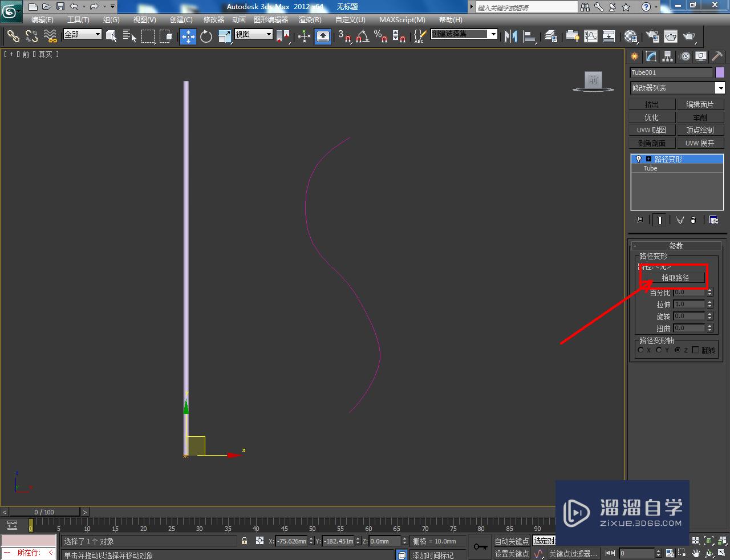The height and width of the screenshot is (560, 730).
Task: Activate the Select and Scale tool
Action: (225, 36)
